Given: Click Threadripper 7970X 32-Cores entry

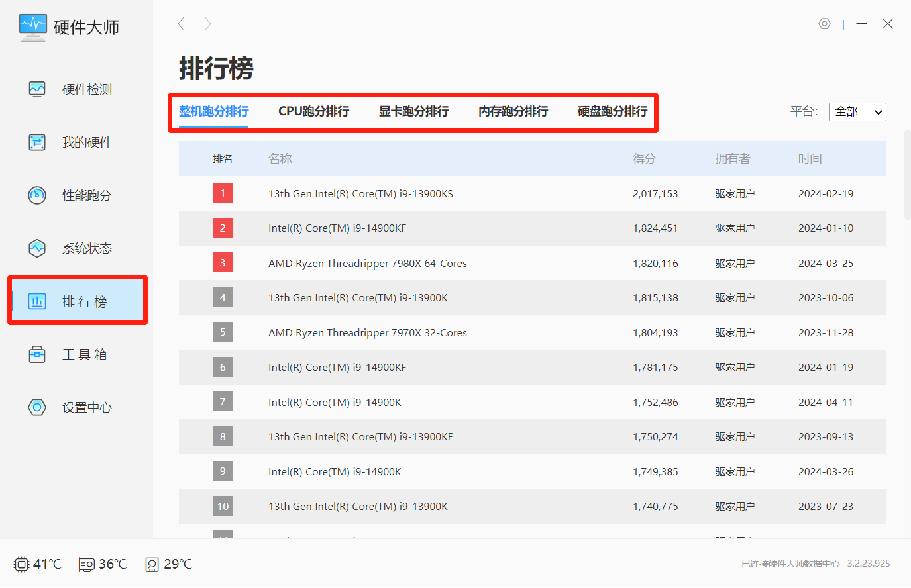Looking at the screenshot, I should coord(368,333).
